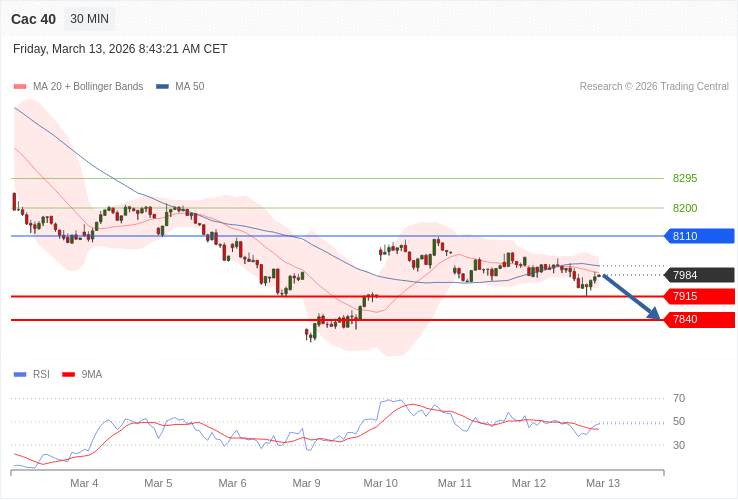This screenshot has width=738, height=500.
Task: Click the Cac 40 chart title
Action: pyautogui.click(x=34, y=19)
